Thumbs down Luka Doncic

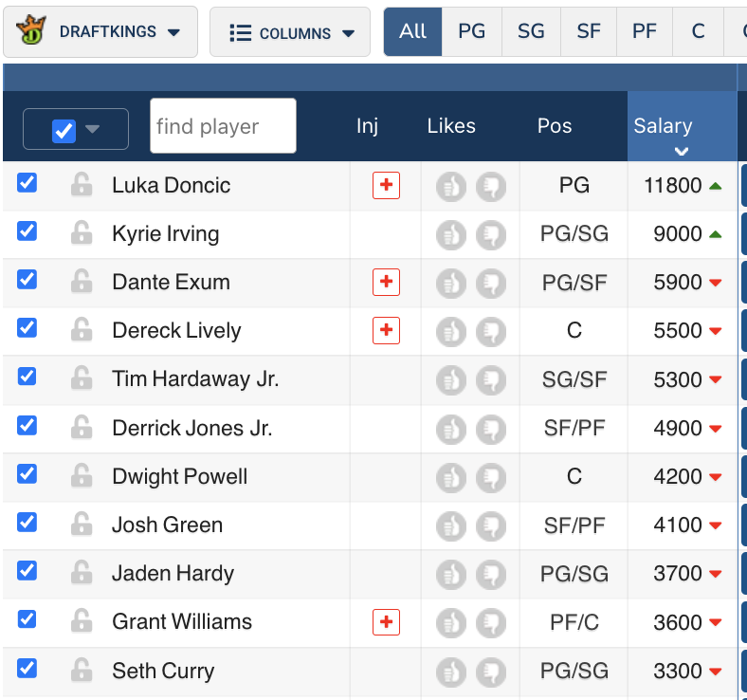click(491, 186)
